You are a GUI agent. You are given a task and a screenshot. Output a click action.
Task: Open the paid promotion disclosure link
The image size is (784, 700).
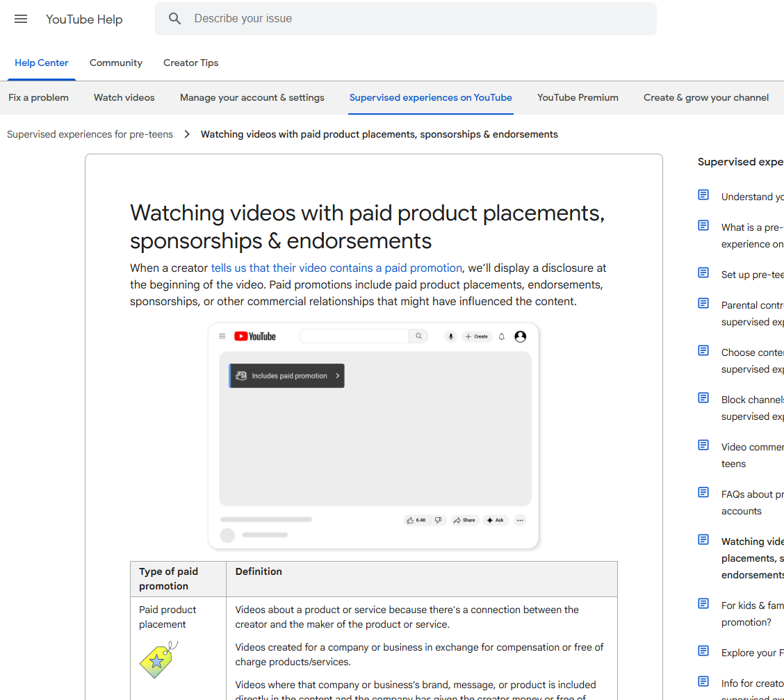[336, 268]
